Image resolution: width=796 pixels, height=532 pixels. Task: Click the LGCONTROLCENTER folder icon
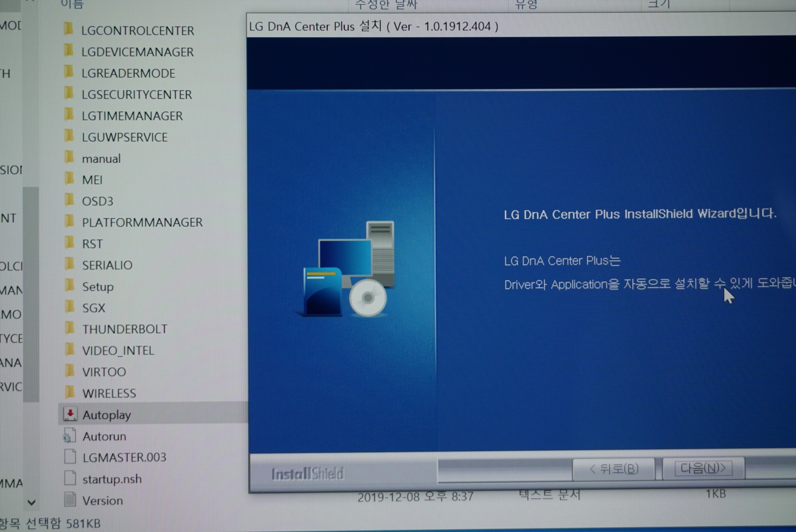[x=69, y=29]
